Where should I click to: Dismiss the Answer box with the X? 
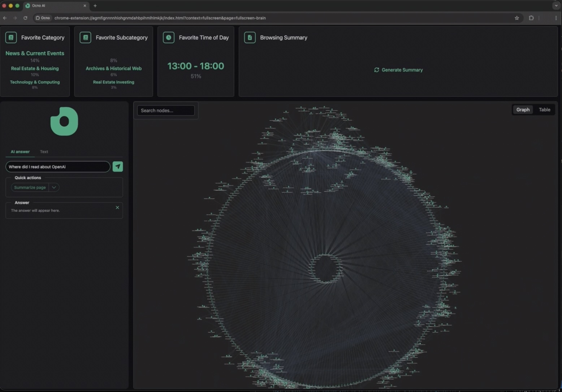117,207
